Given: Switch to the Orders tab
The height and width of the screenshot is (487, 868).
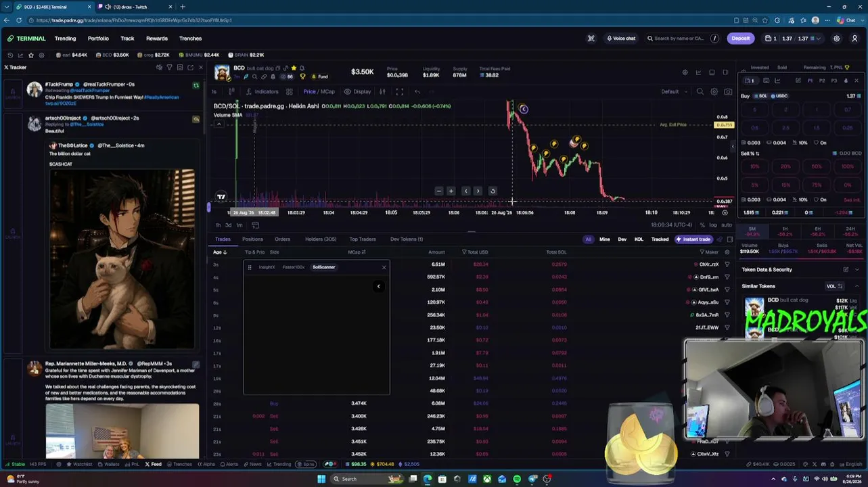Looking at the screenshot, I should pyautogui.click(x=282, y=239).
